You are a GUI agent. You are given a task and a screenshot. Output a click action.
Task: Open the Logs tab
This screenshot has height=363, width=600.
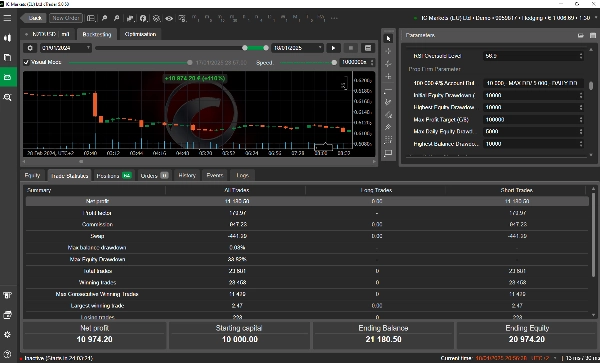point(243,175)
